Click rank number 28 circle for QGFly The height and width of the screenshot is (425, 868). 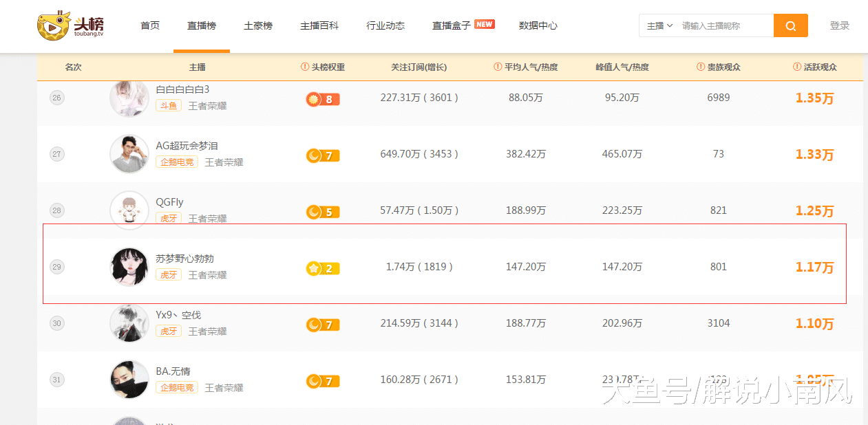(x=56, y=210)
